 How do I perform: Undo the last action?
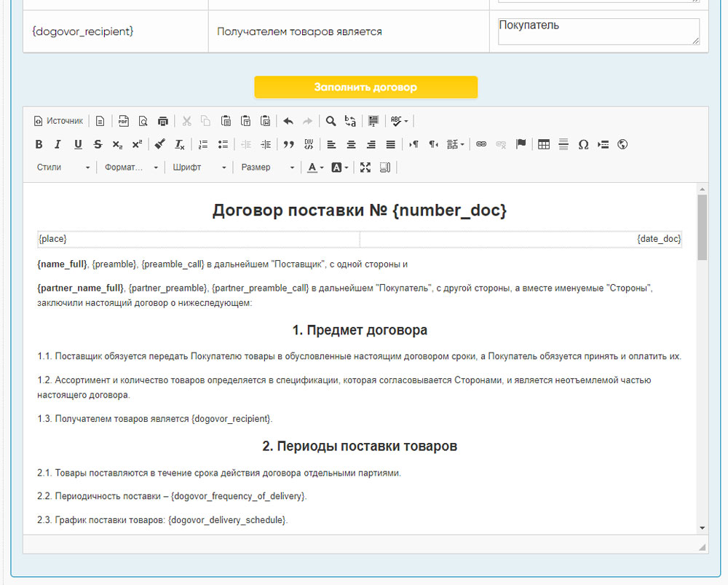coord(288,121)
